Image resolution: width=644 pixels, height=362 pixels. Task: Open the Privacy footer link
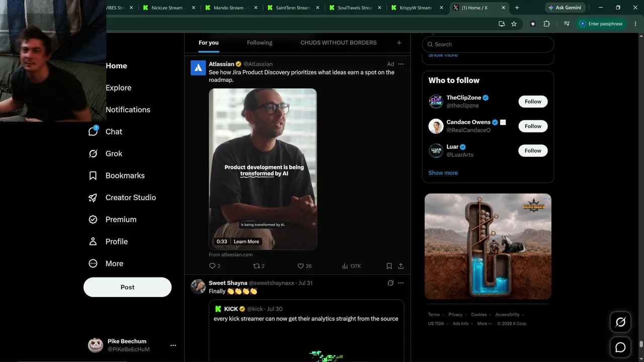click(x=455, y=315)
